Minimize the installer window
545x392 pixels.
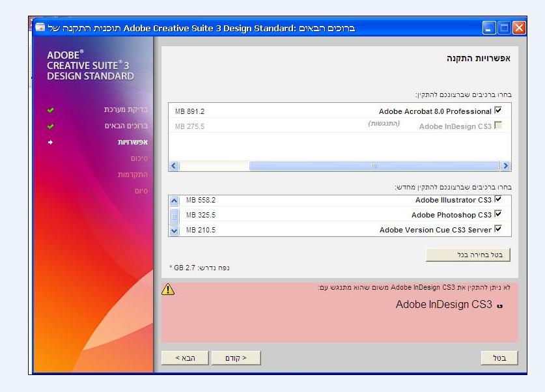(x=489, y=28)
